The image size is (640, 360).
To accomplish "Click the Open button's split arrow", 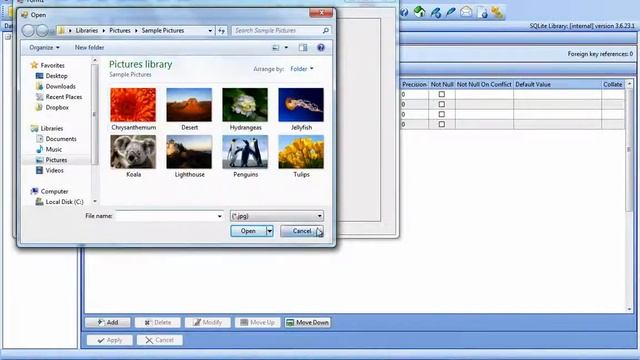I will pyautogui.click(x=270, y=231).
